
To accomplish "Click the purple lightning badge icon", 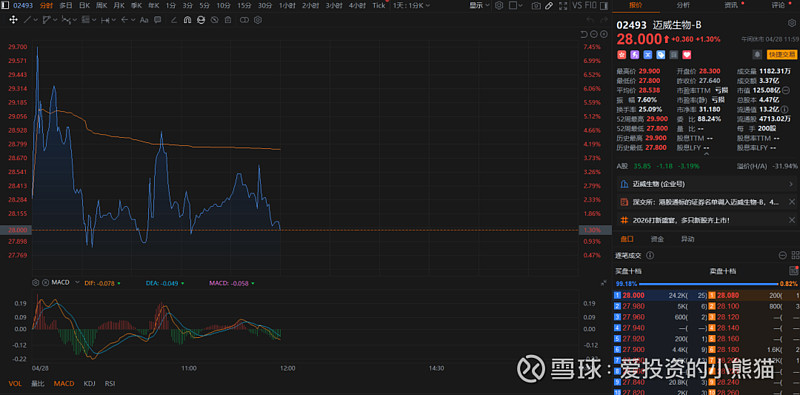I will pos(635,54).
